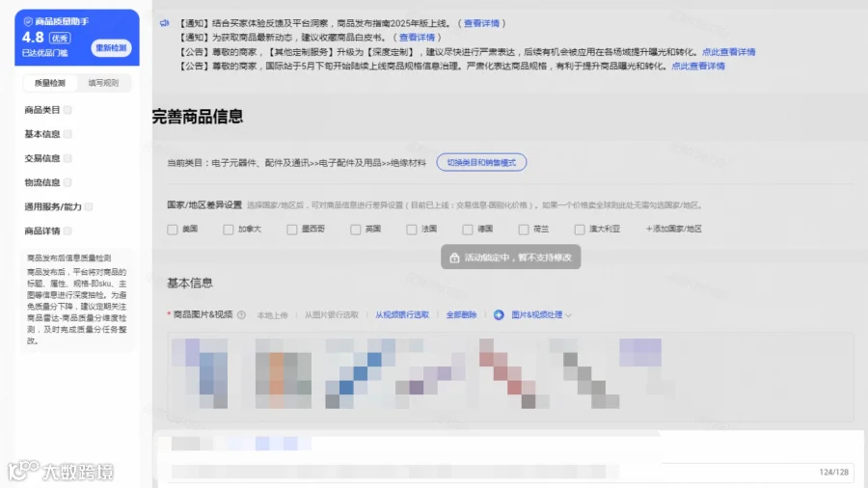
Task: Click the lock icon in the 活动锁定中 notice
Action: click(454, 258)
